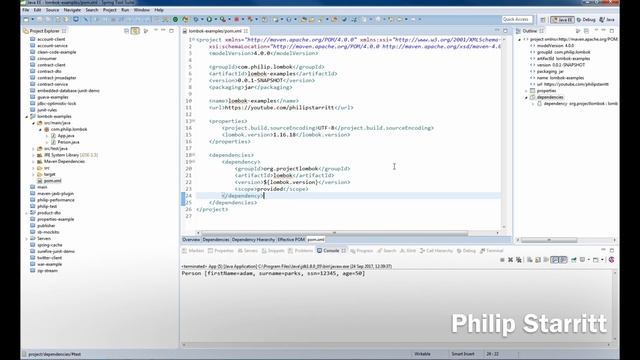Switch to the Overview tab of pom editor
The image size is (640, 360).
pos(191,240)
